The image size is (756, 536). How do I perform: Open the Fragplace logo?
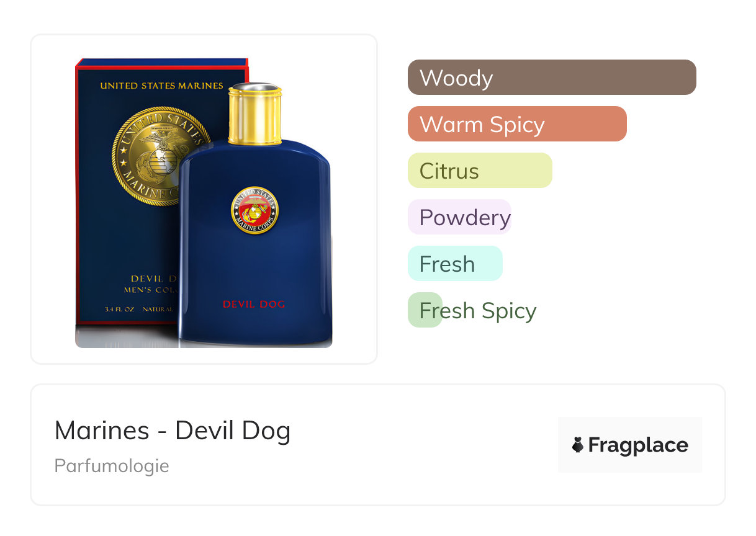coord(630,445)
